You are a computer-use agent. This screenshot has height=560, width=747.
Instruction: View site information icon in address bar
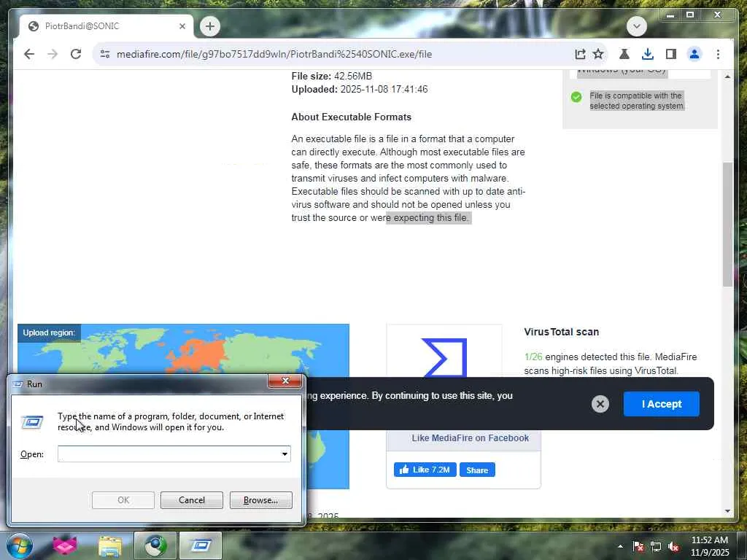pos(105,54)
